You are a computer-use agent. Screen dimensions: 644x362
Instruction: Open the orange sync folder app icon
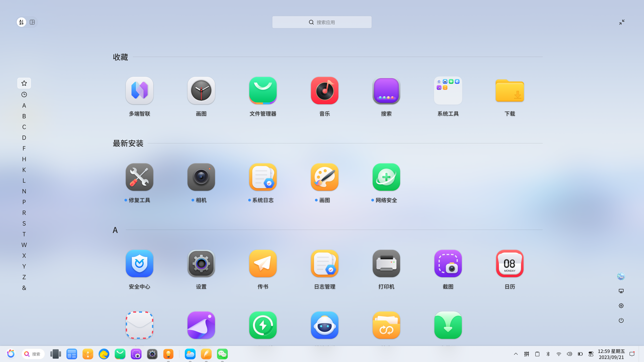(387, 325)
